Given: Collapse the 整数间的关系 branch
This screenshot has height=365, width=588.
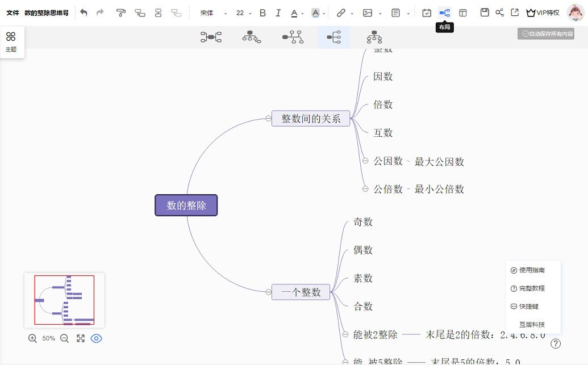Looking at the screenshot, I should (268, 118).
